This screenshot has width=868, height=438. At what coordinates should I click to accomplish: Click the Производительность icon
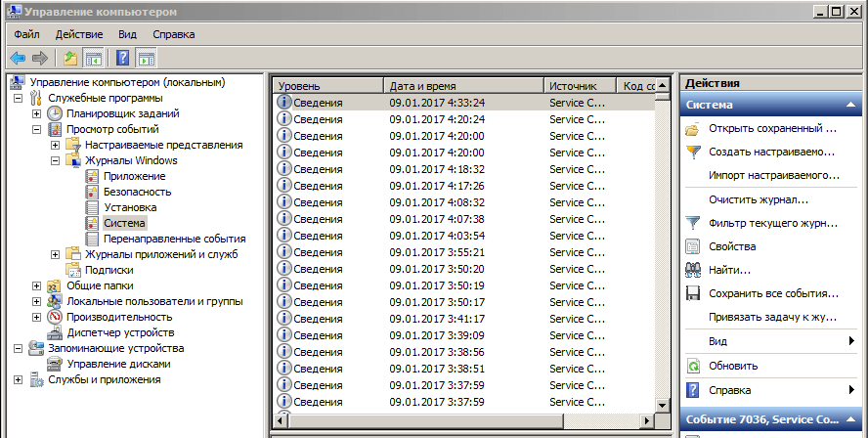55,318
